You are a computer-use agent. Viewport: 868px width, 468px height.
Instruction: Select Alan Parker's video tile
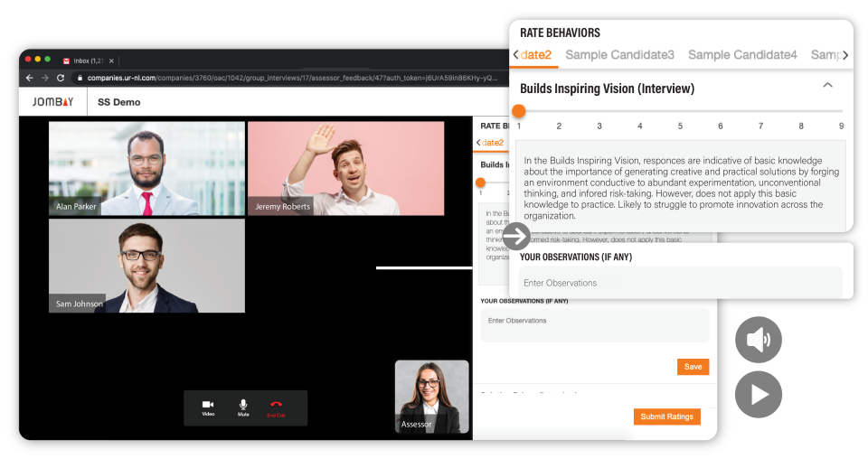click(146, 168)
